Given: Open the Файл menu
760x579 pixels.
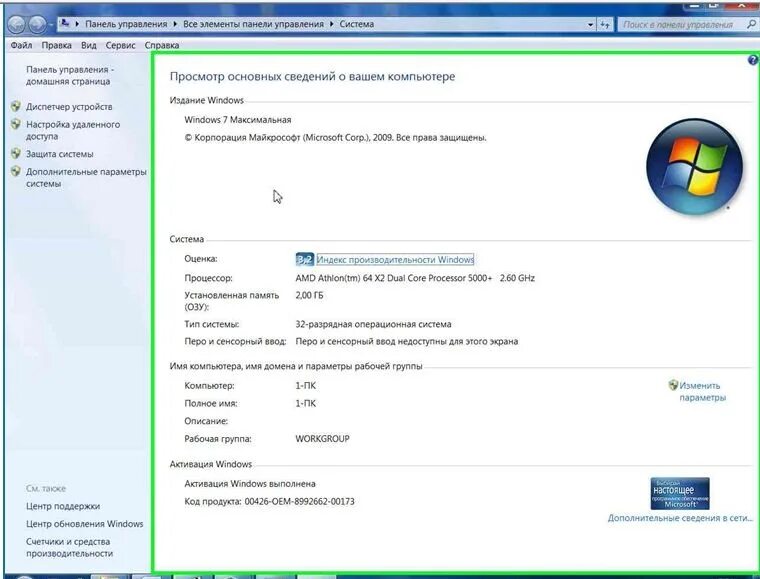Looking at the screenshot, I should coord(21,45).
